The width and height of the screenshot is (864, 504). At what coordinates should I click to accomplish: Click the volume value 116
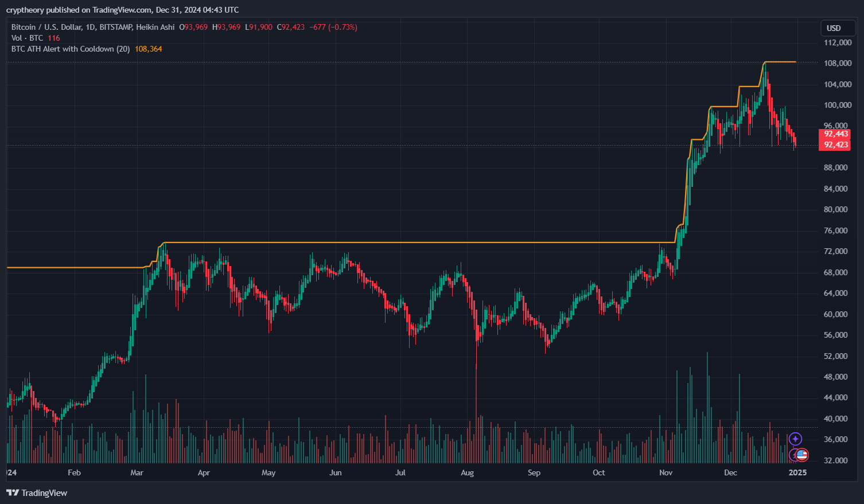tap(54, 38)
